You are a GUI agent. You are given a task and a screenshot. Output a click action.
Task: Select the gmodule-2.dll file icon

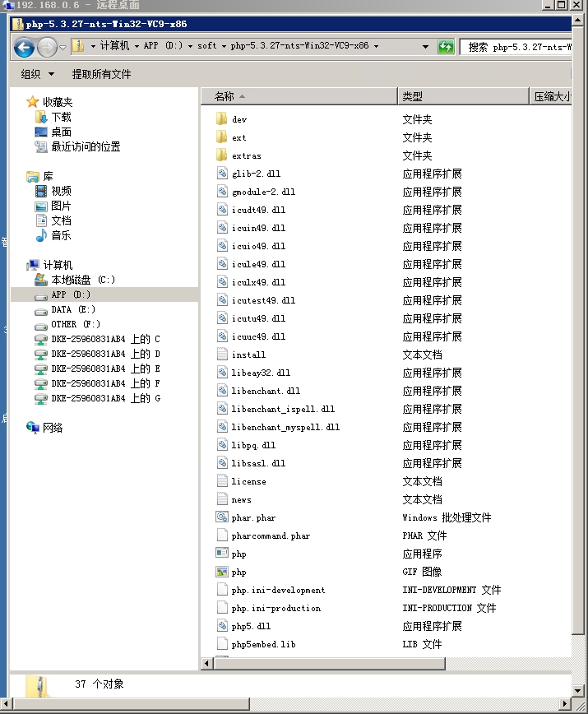222,191
